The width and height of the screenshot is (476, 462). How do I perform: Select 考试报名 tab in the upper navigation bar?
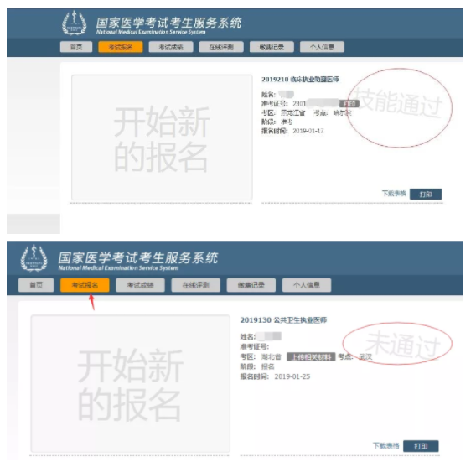click(x=120, y=47)
